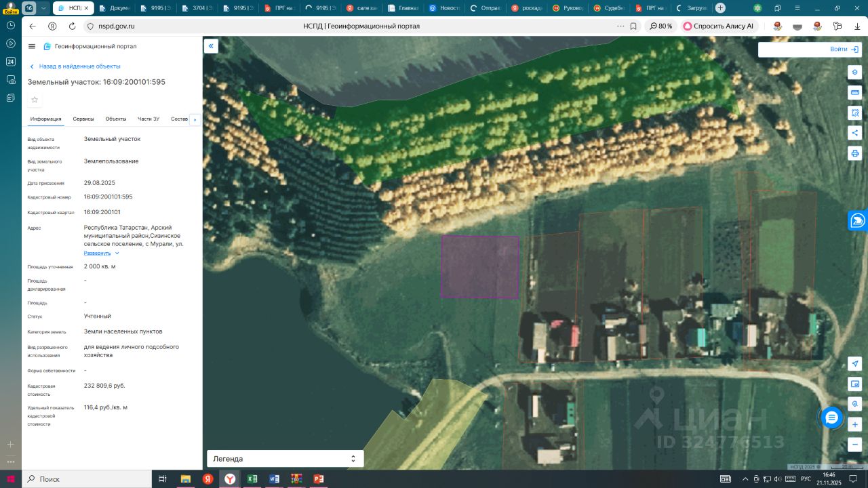Click the Windows taskbar search box
The height and width of the screenshot is (488, 868).
click(x=87, y=479)
